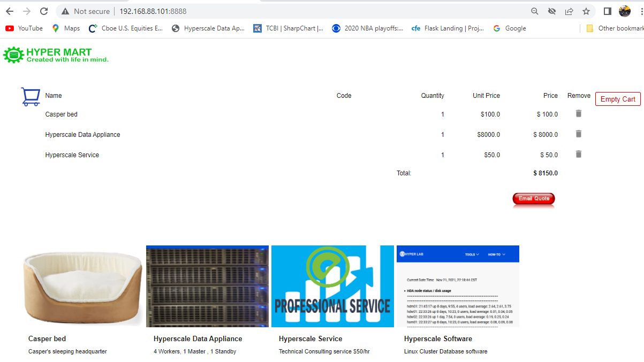Remove Hyperscale Service using its trash icon
Viewport: 644px width, 362px height.
point(579,154)
